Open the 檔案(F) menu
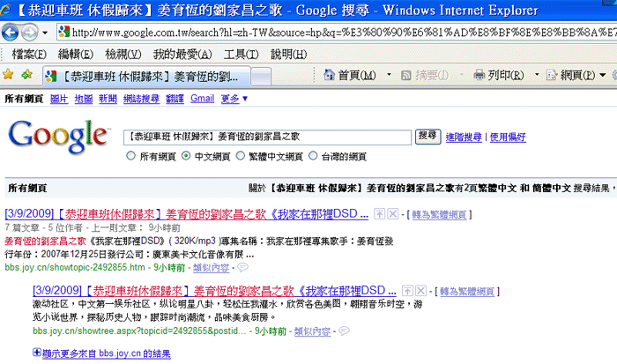This screenshot has width=617, height=364. click(29, 55)
